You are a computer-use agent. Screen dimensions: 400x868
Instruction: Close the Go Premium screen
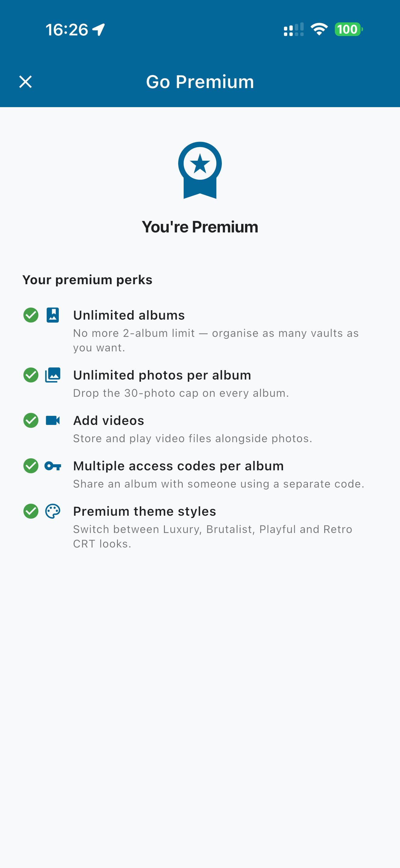coord(25,82)
